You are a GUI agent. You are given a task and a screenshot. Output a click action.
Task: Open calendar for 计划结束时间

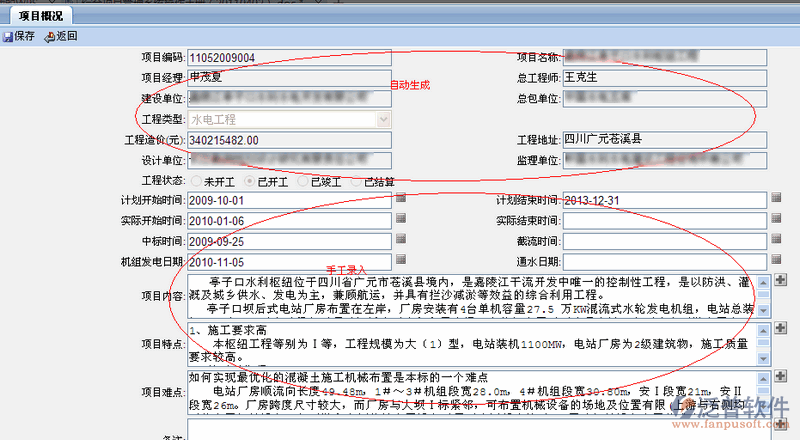tap(776, 198)
